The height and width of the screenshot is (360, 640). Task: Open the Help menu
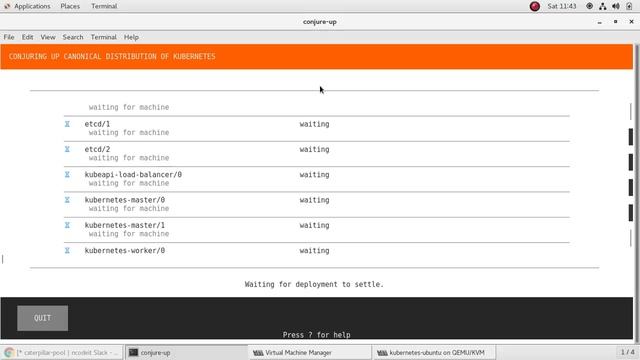point(131,37)
